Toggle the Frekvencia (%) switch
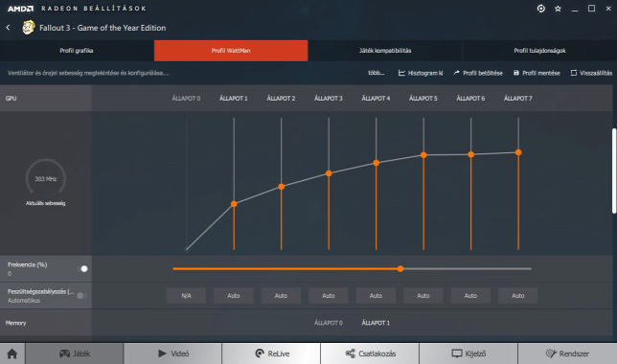 click(x=83, y=269)
